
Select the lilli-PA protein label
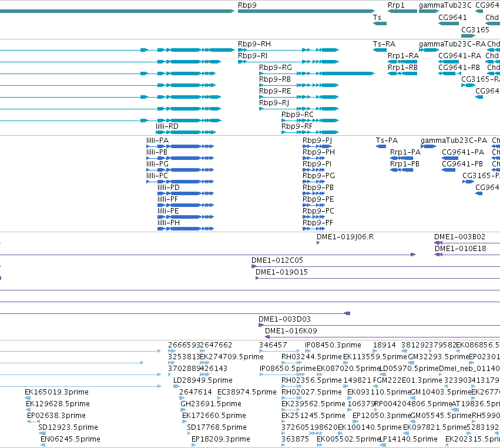(157, 141)
